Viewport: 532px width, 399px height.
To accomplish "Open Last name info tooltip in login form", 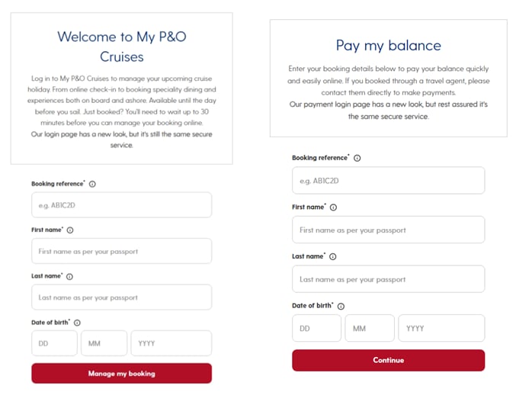I will [69, 276].
